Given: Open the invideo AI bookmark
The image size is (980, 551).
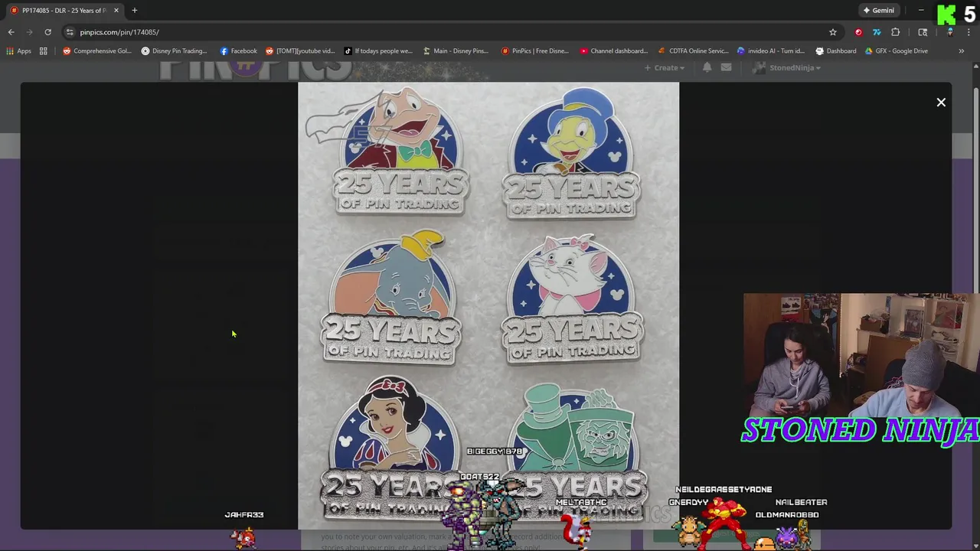Looking at the screenshot, I should point(770,51).
